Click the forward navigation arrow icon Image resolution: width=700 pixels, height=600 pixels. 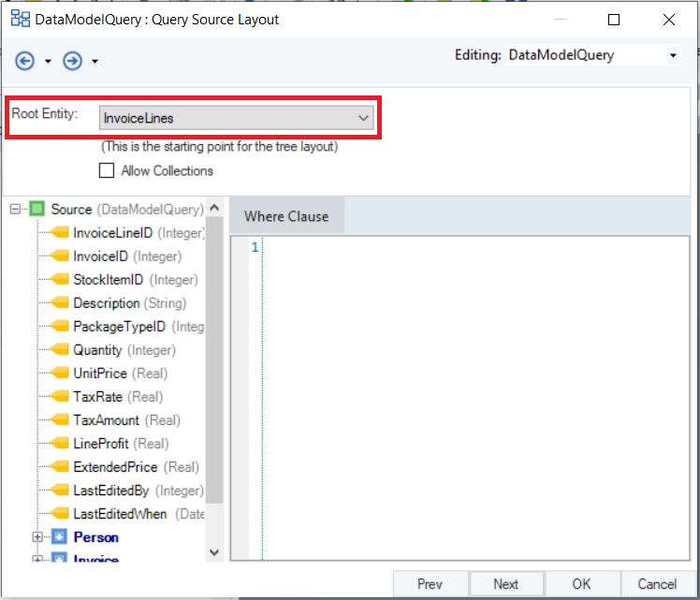coord(72,61)
